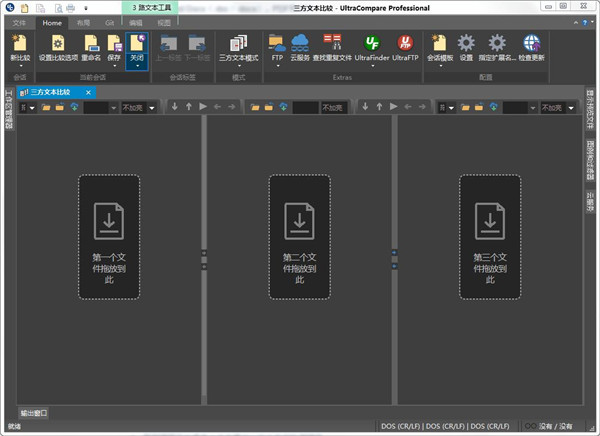The width and height of the screenshot is (600, 436).
Task: Click the cloud download icon in second pane toolbar
Action: 283,107
